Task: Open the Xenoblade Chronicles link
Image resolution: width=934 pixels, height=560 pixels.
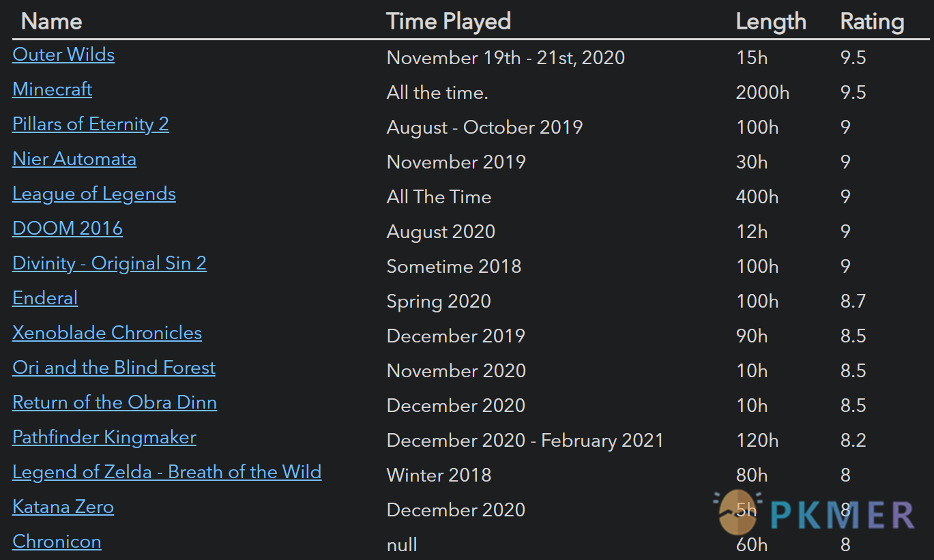Action: [107, 333]
